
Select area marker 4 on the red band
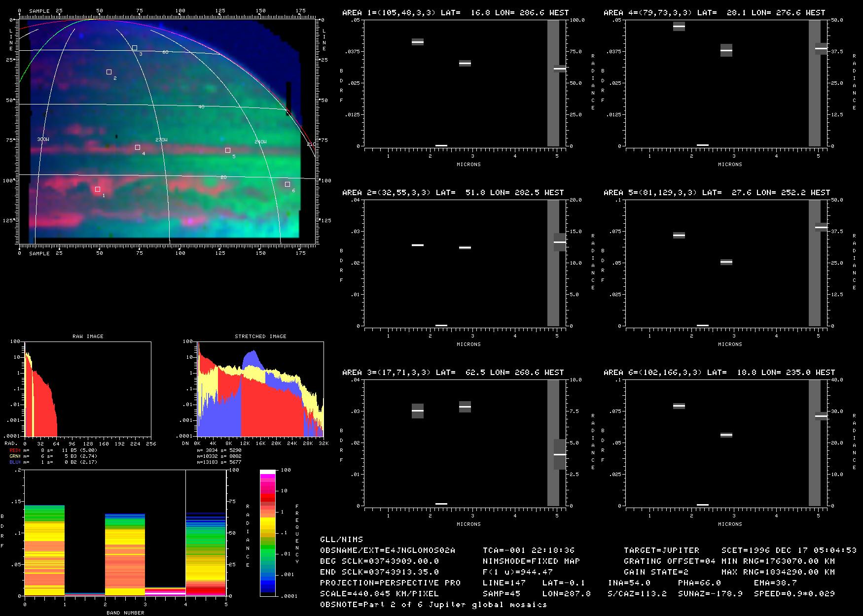pyautogui.click(x=138, y=147)
